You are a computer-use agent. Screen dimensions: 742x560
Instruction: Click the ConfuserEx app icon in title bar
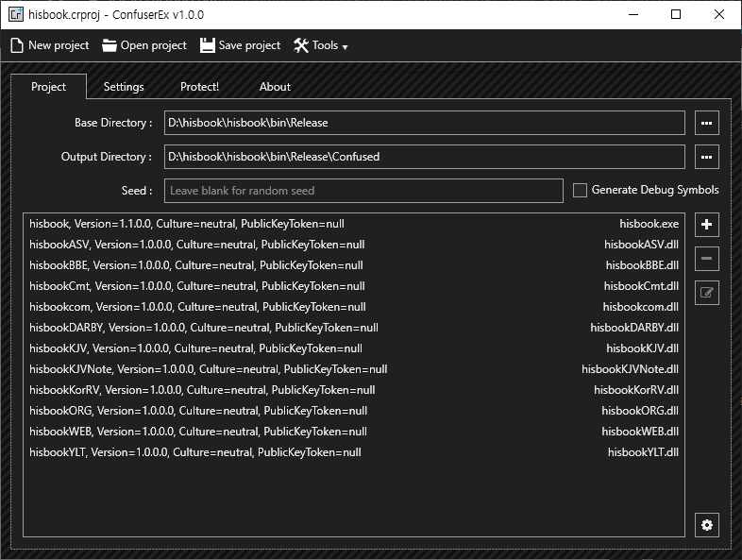click(x=16, y=15)
